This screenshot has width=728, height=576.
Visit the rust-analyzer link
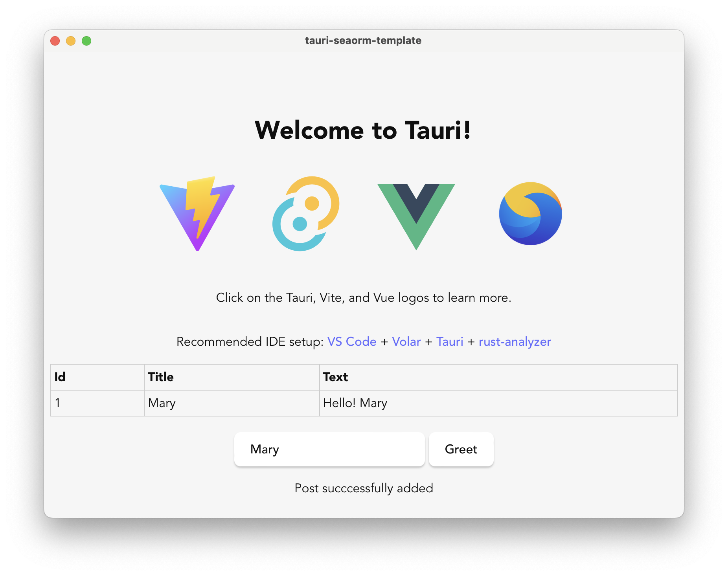point(515,342)
